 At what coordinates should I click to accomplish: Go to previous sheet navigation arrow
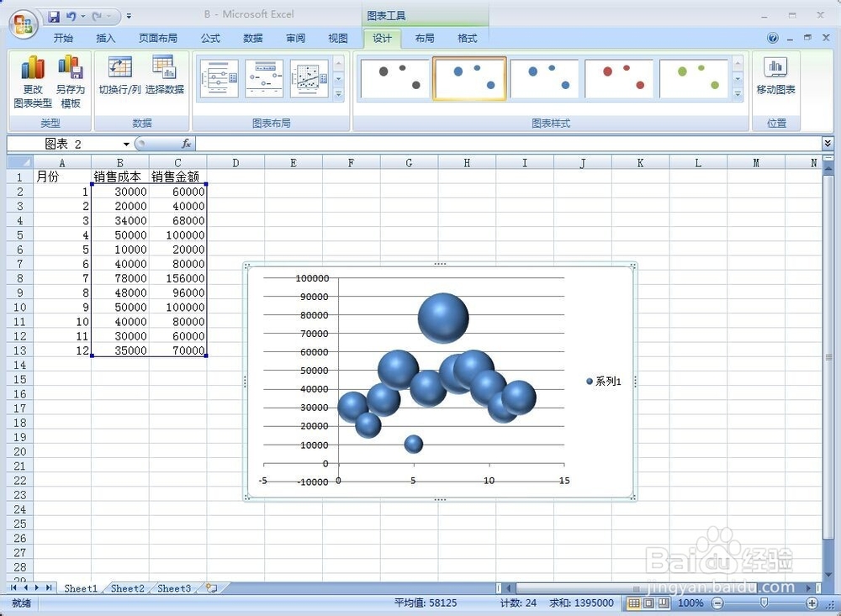coord(26,587)
